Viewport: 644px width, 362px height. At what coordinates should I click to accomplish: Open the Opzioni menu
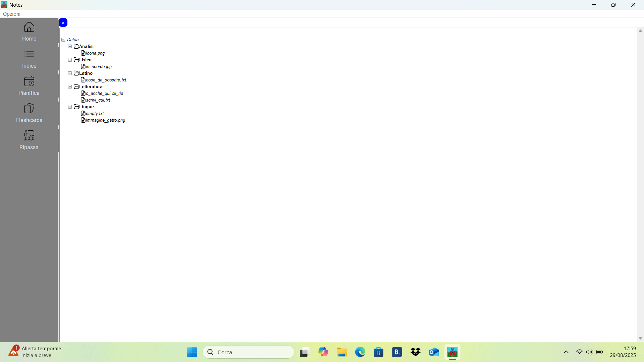[12, 14]
